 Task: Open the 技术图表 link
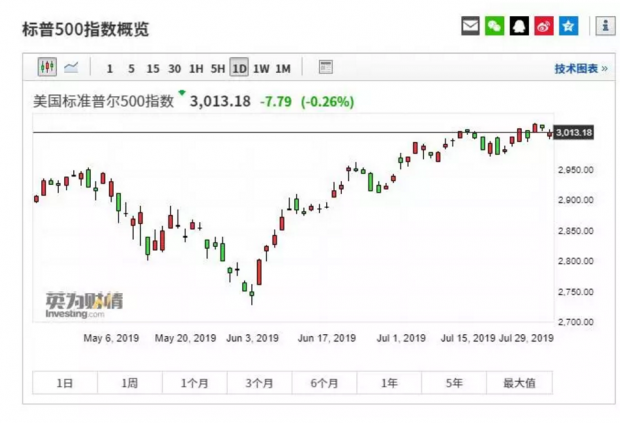click(x=581, y=69)
